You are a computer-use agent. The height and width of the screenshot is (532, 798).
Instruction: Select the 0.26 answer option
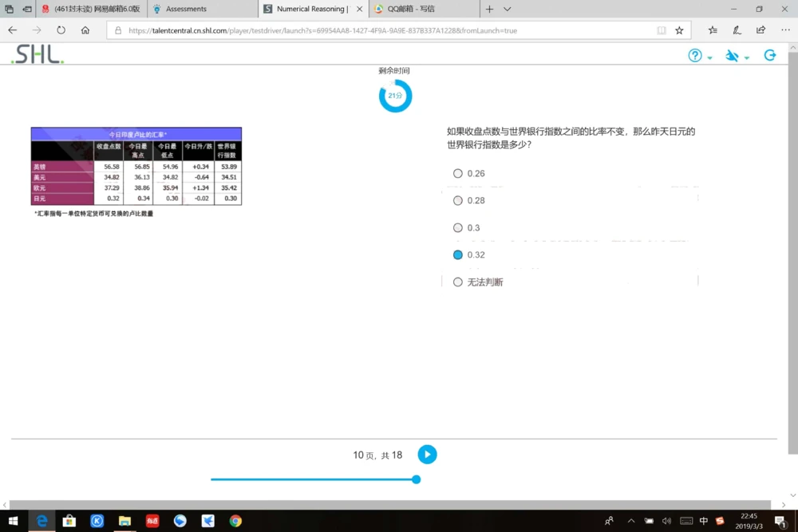pyautogui.click(x=457, y=173)
